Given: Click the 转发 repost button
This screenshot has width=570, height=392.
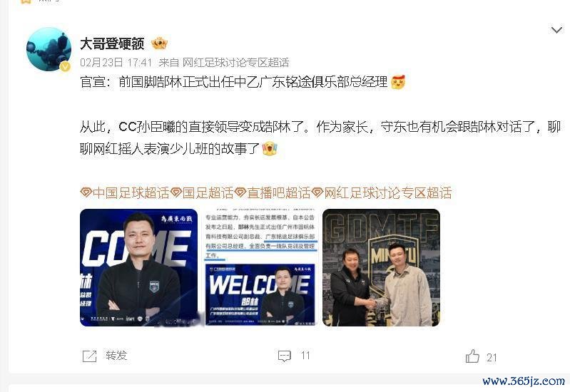Looking at the screenshot, I should click(116, 356).
